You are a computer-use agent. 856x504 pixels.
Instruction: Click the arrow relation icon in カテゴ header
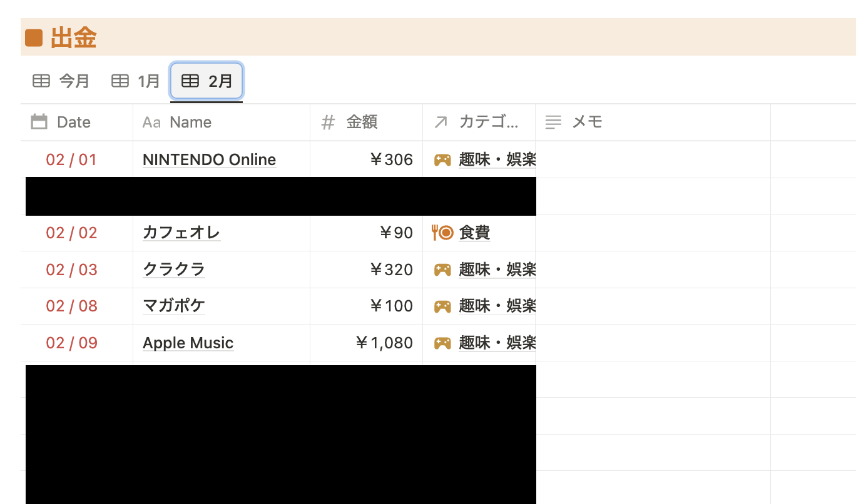point(441,123)
